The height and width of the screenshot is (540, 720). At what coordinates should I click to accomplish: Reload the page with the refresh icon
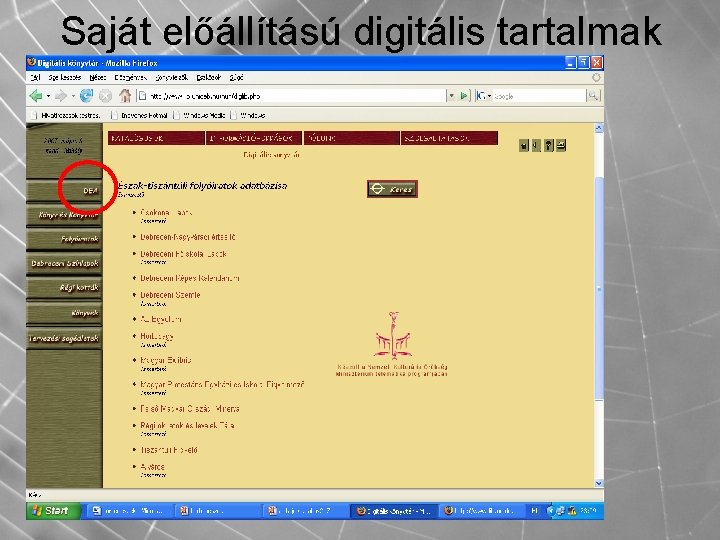pos(86,96)
